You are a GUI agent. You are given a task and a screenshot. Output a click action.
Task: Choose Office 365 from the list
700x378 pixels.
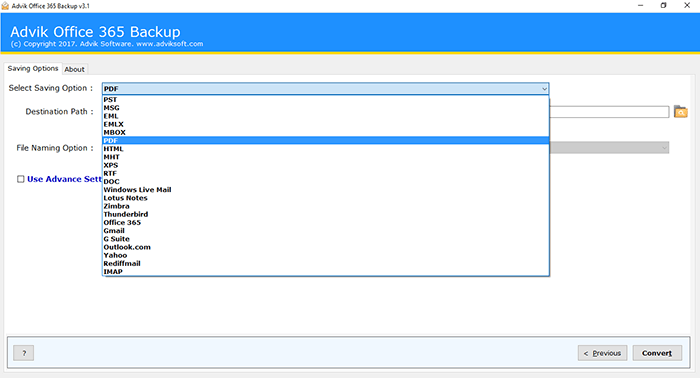[x=325, y=222]
